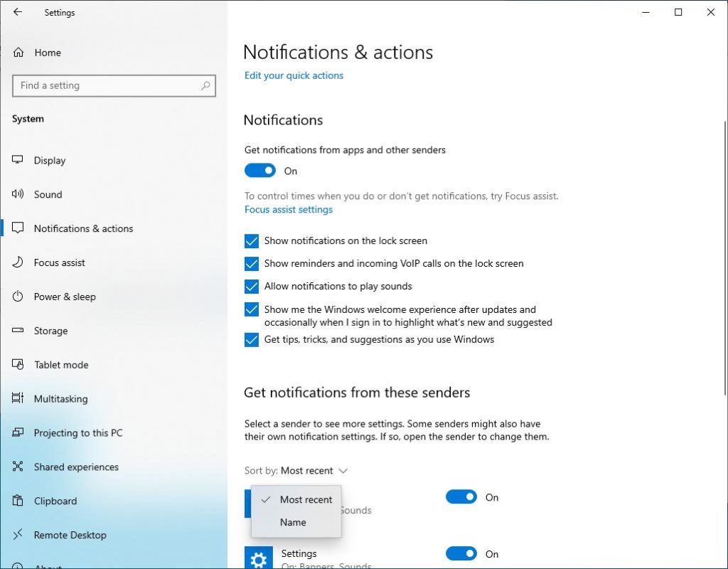This screenshot has height=569, width=728.
Task: Select the Clipboard icon in the sidebar
Action: [17, 501]
